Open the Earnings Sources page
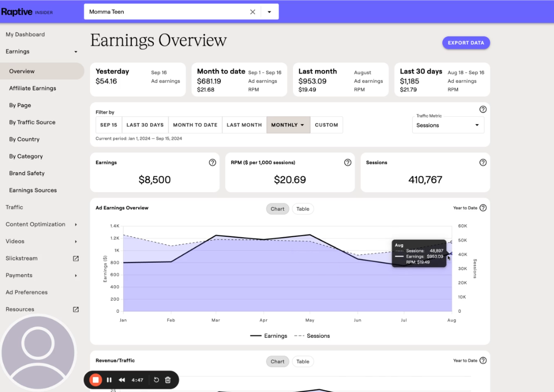554x392 pixels. pyautogui.click(x=33, y=190)
